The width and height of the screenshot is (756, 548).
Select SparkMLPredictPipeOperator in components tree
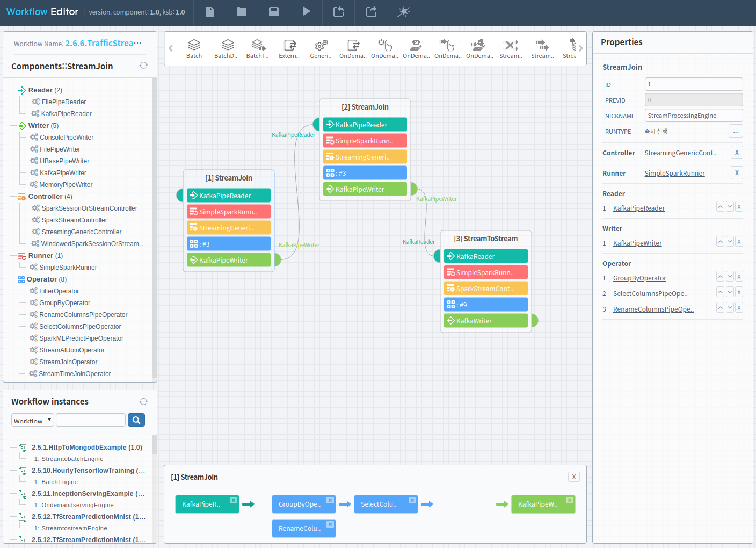tap(82, 338)
